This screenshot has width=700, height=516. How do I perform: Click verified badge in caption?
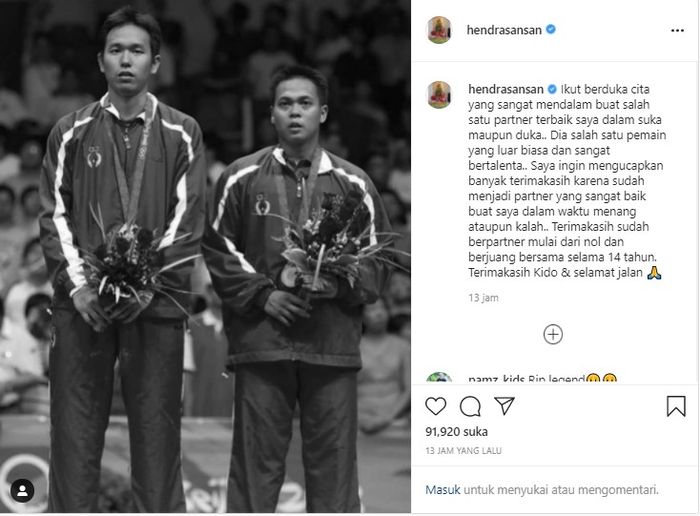coord(552,89)
